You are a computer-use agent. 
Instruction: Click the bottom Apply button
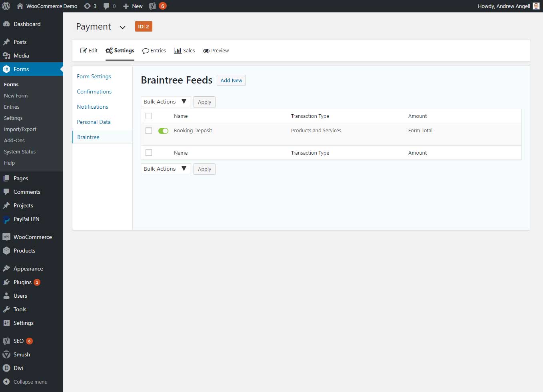204,169
